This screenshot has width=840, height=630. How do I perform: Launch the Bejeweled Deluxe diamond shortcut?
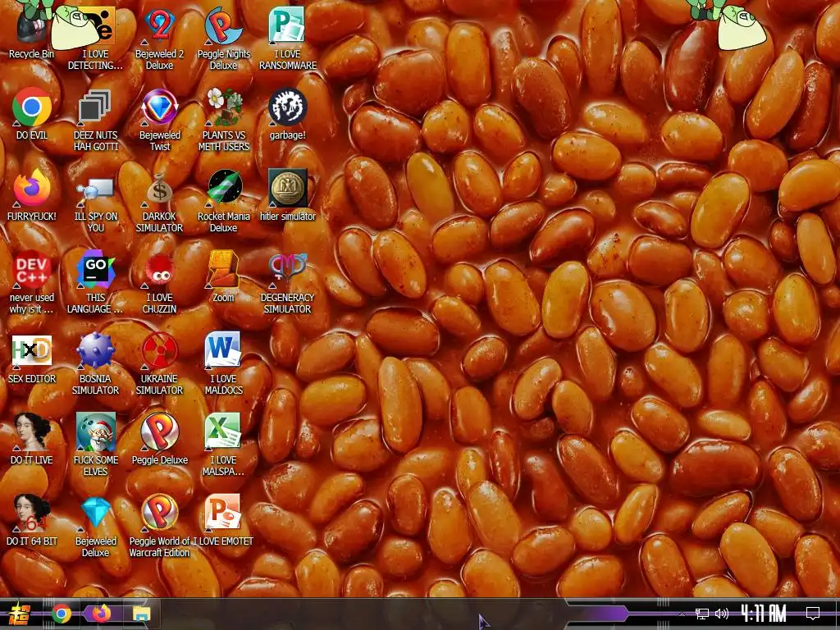[95, 525]
